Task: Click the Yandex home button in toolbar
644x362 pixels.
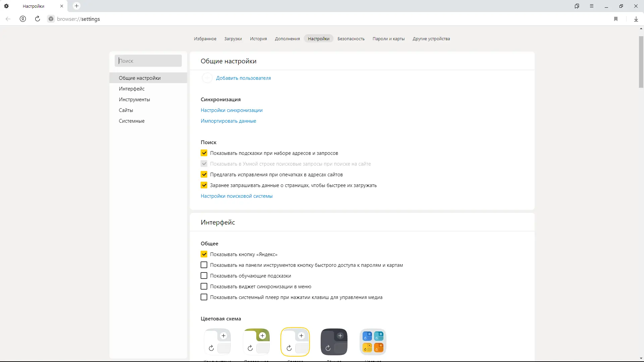Action: pos(23,19)
